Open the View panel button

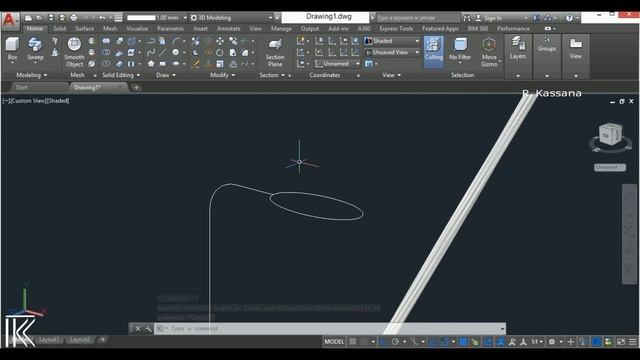tap(576, 49)
